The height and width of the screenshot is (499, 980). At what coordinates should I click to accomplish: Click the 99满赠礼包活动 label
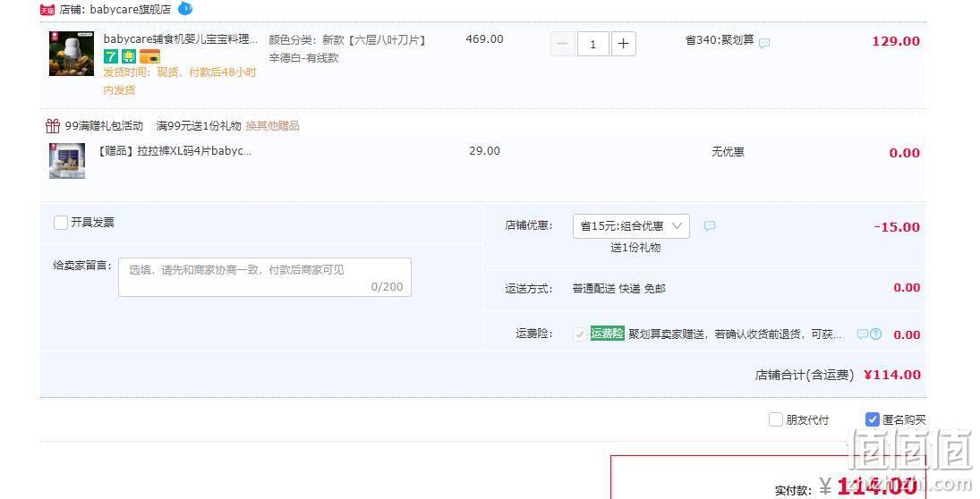point(104,125)
